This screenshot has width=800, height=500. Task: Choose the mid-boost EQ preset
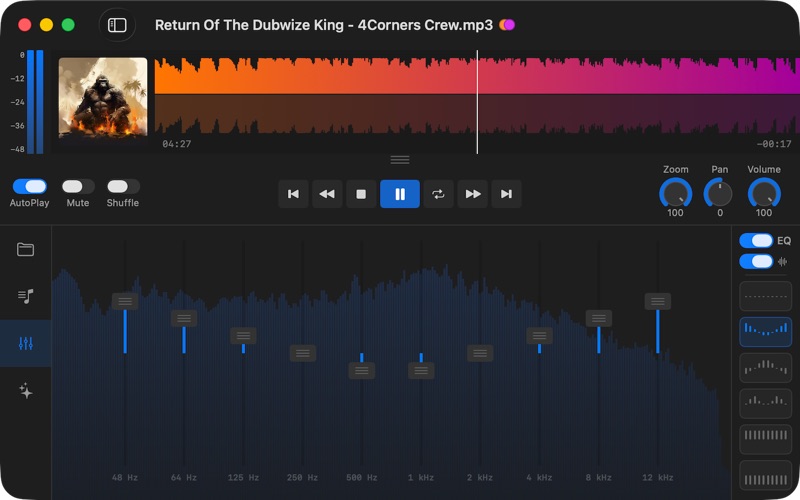pyautogui.click(x=765, y=367)
